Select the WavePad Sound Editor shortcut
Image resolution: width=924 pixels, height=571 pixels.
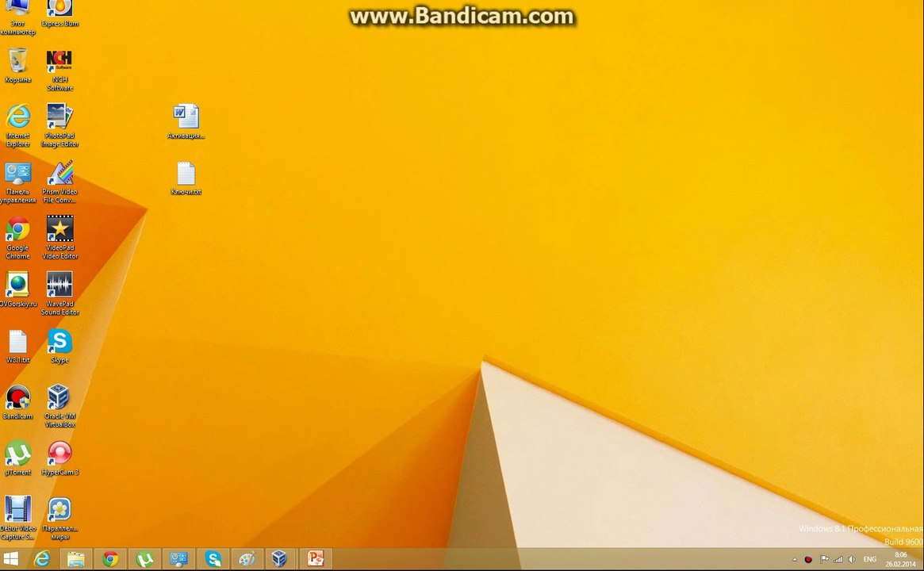[x=59, y=293]
